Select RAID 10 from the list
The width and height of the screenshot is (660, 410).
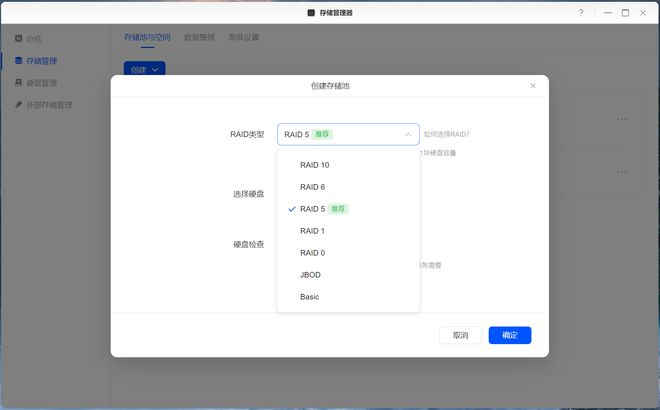coord(314,165)
